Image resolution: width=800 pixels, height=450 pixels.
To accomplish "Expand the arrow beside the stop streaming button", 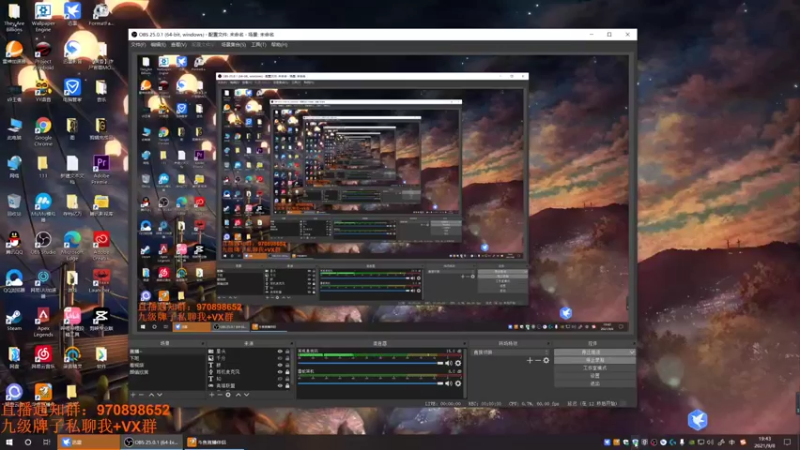I will (x=632, y=352).
